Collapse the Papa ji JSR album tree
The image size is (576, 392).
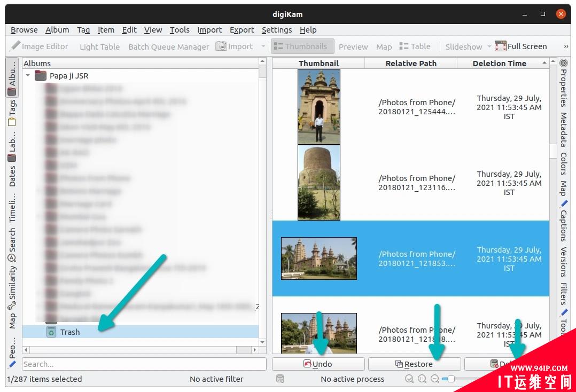[28, 76]
